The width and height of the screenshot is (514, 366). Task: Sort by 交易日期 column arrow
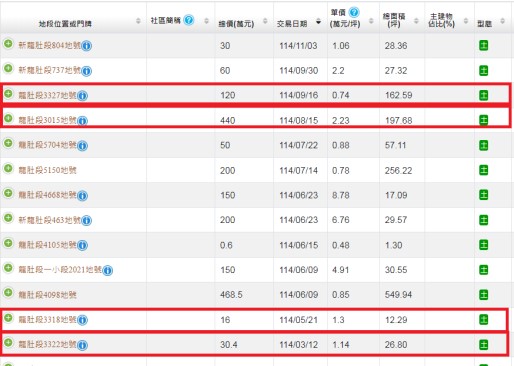pos(319,22)
